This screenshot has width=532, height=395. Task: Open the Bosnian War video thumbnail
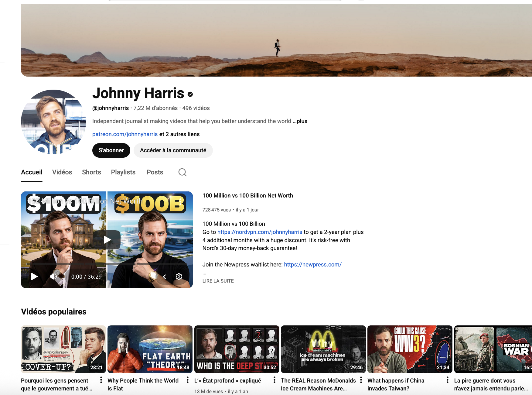(x=493, y=349)
